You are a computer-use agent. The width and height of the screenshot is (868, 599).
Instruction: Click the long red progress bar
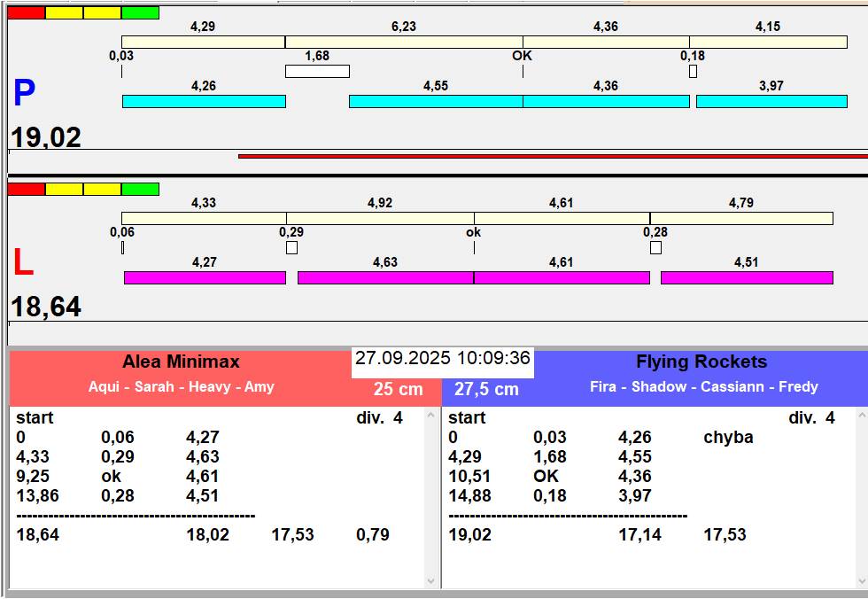point(553,156)
